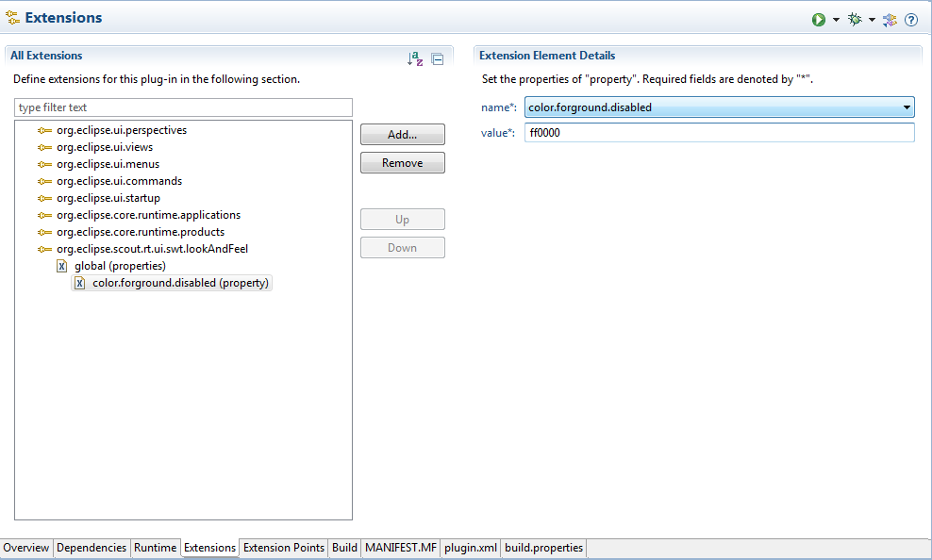Click the org.eclipse.ui.commands extension icon

point(44,181)
